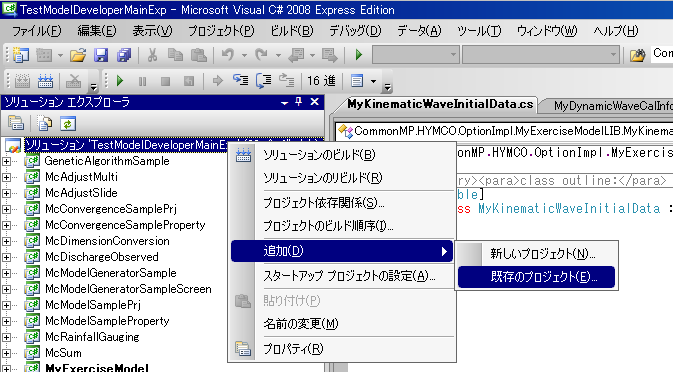This screenshot has height=372, width=673.
Task: Open the ビルド(B) menu
Action: pyautogui.click(x=292, y=31)
